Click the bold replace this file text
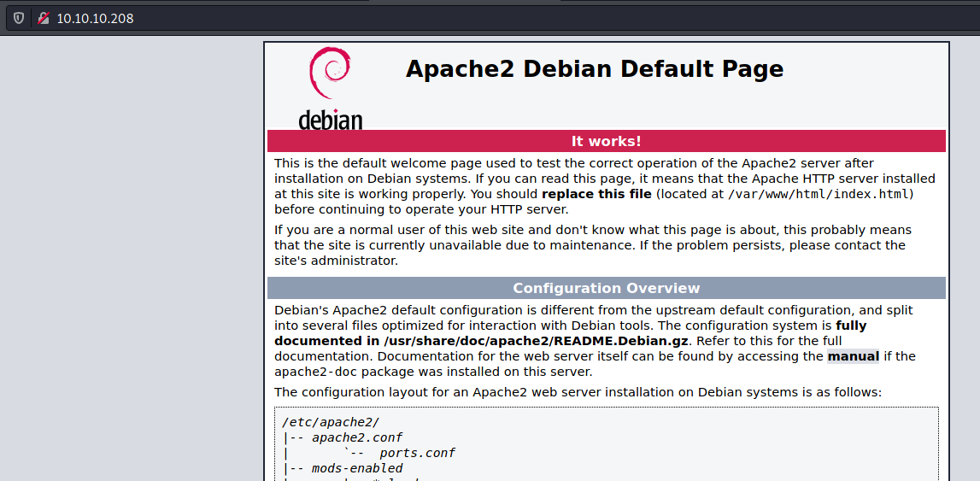980x481 pixels. [x=596, y=194]
